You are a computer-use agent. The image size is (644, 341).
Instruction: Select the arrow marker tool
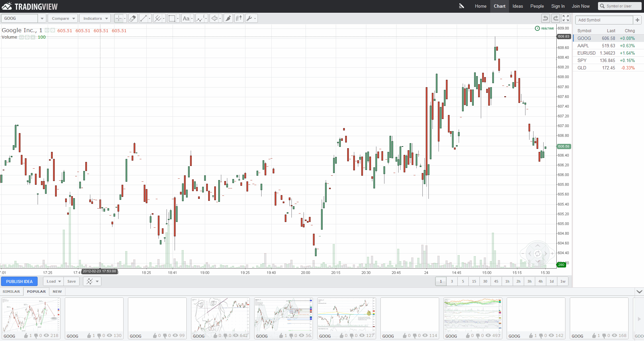pyautogui.click(x=214, y=18)
